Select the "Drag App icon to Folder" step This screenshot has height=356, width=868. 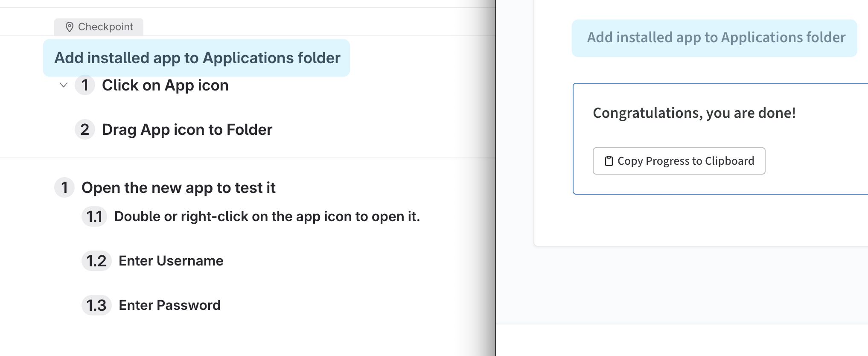tap(187, 130)
